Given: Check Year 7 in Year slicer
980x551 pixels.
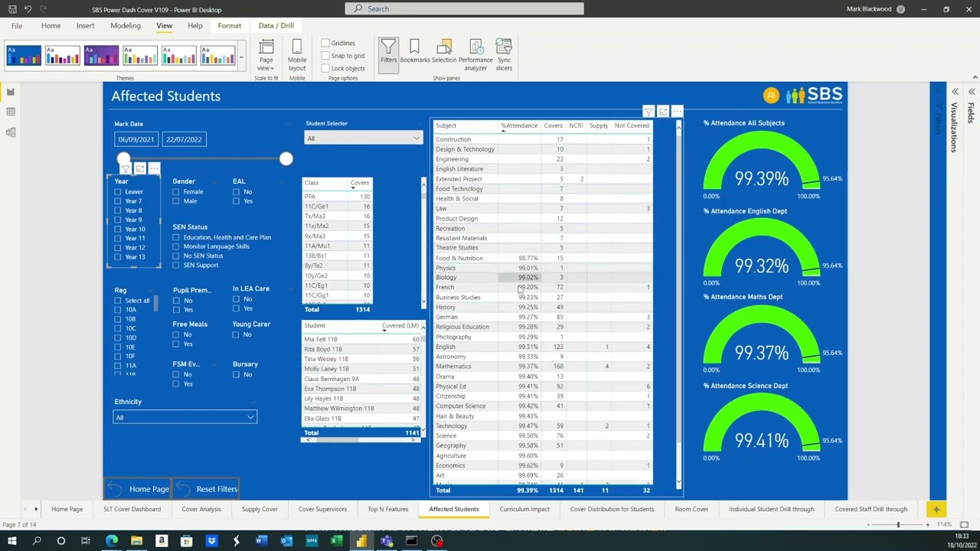Looking at the screenshot, I should tap(118, 201).
